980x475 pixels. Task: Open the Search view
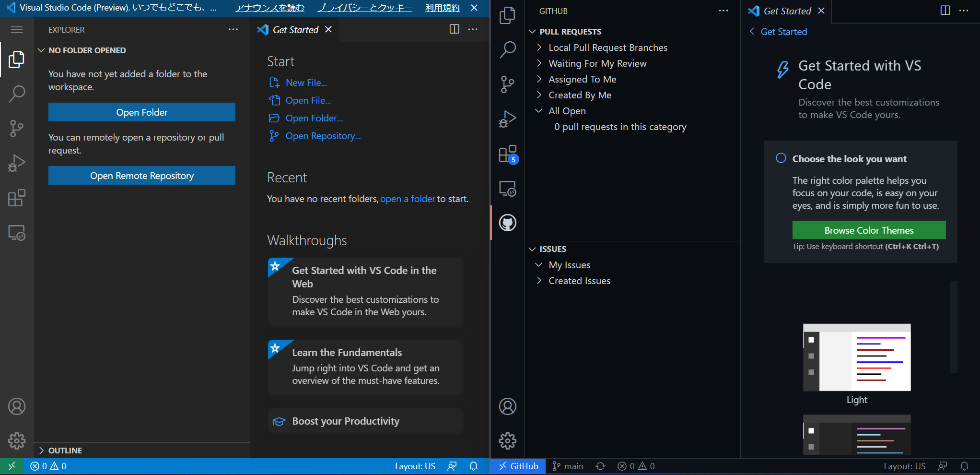[x=17, y=94]
